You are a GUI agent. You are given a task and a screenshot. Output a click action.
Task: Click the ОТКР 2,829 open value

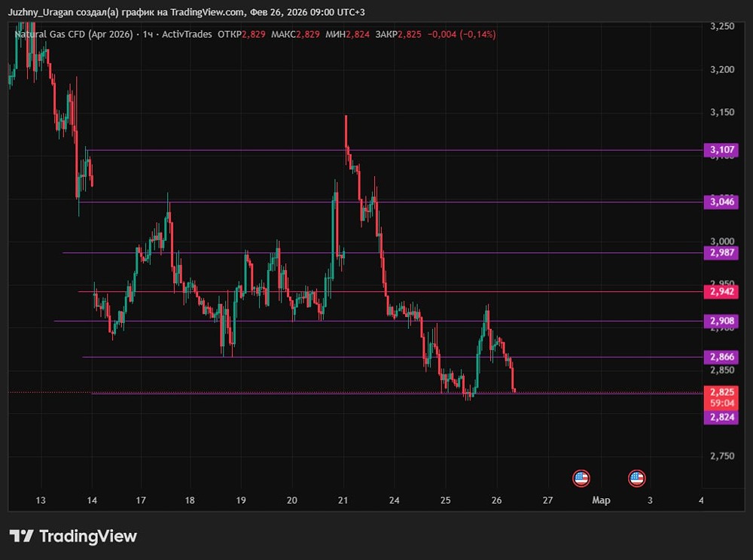tap(242, 34)
